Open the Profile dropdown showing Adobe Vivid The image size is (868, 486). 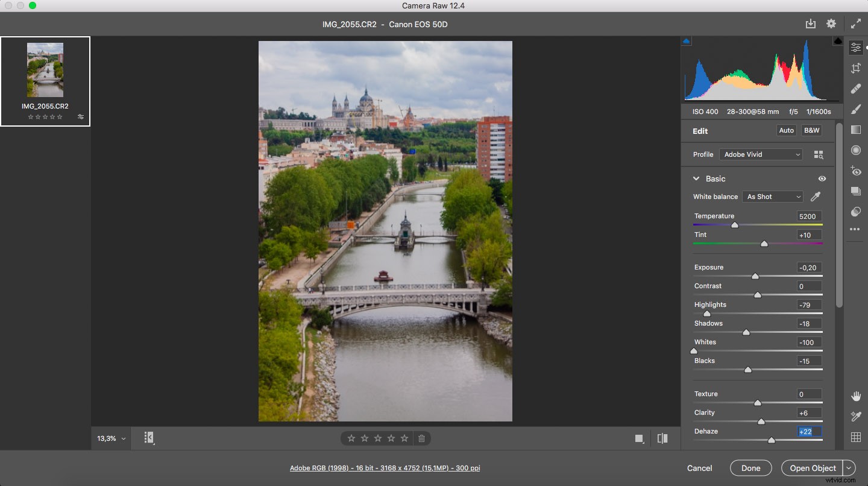[761, 154]
